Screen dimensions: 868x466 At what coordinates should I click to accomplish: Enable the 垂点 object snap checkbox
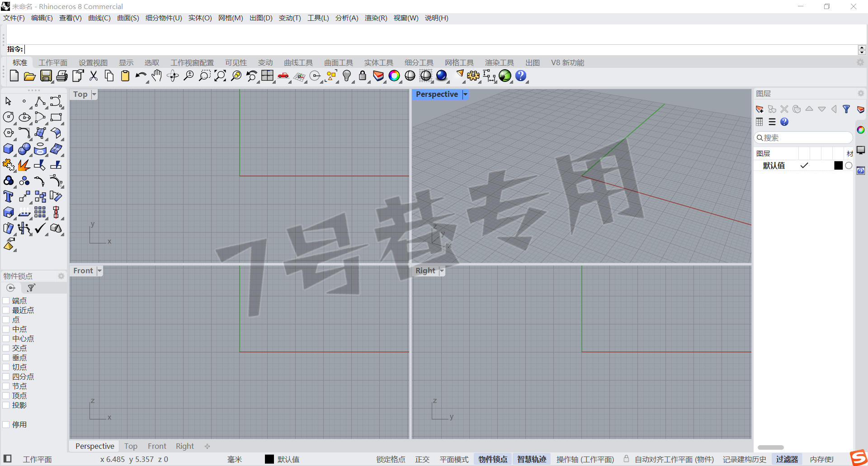(6, 357)
